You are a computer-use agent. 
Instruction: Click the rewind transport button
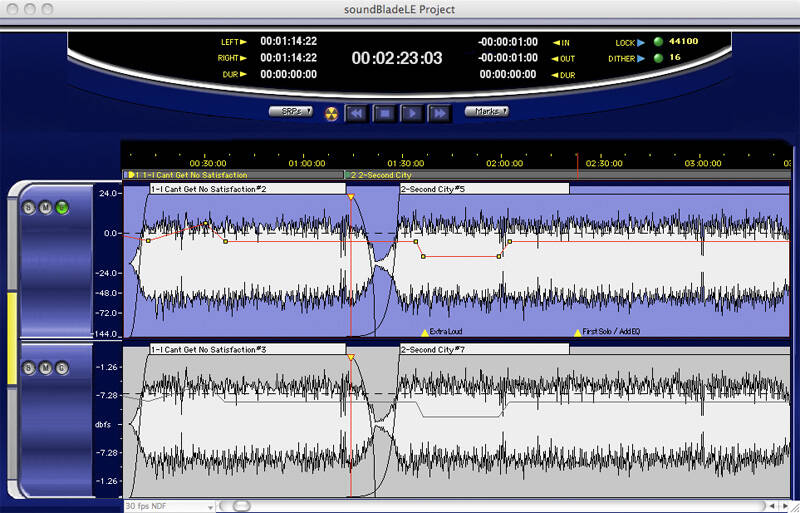[x=356, y=113]
